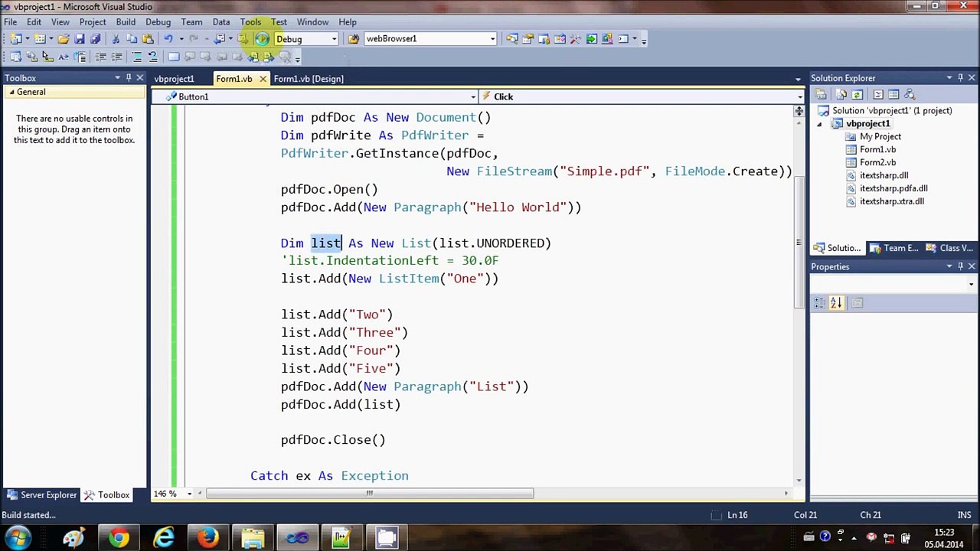Open the File menu
Viewport: 980px width, 551px height.
click(x=11, y=22)
